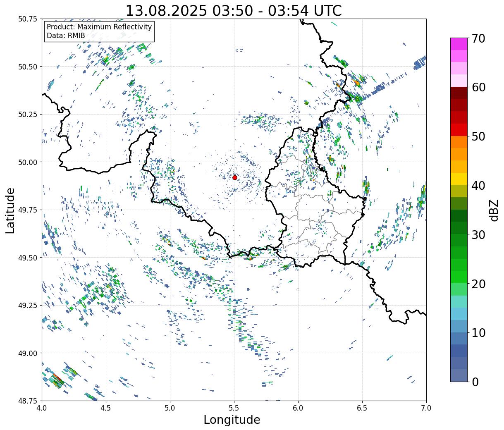Click the longitude tick label 4.0
The height and width of the screenshot is (430, 504).
42,408
